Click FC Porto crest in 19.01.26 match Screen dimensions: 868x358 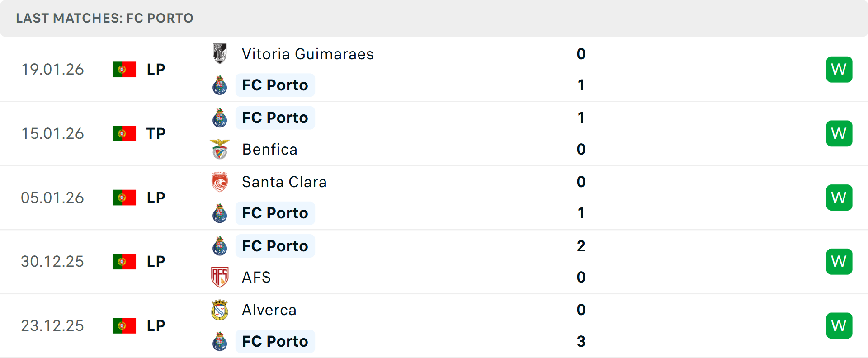[220, 85]
